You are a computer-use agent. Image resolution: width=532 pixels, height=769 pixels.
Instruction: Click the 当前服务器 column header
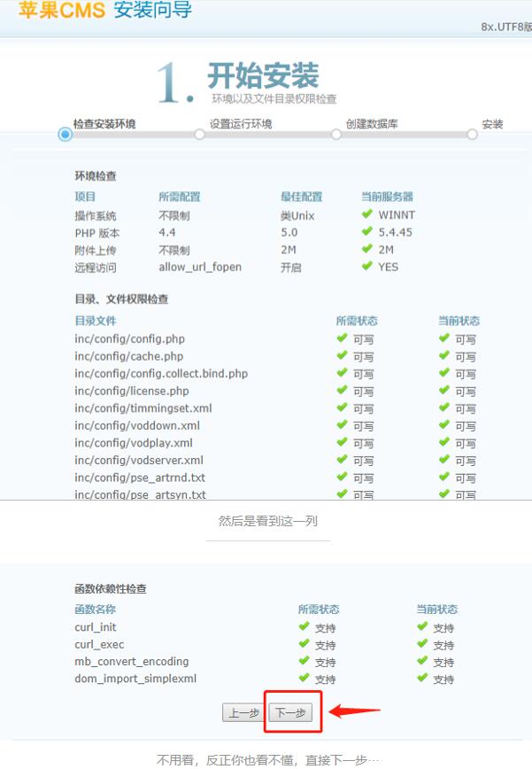[387, 197]
